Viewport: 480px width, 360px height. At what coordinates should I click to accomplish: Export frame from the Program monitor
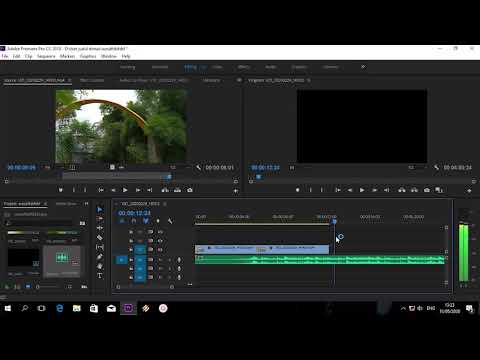[427, 190]
